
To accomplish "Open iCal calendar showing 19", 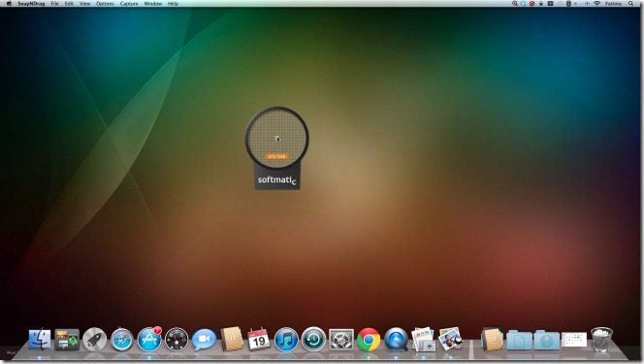I will tap(259, 339).
